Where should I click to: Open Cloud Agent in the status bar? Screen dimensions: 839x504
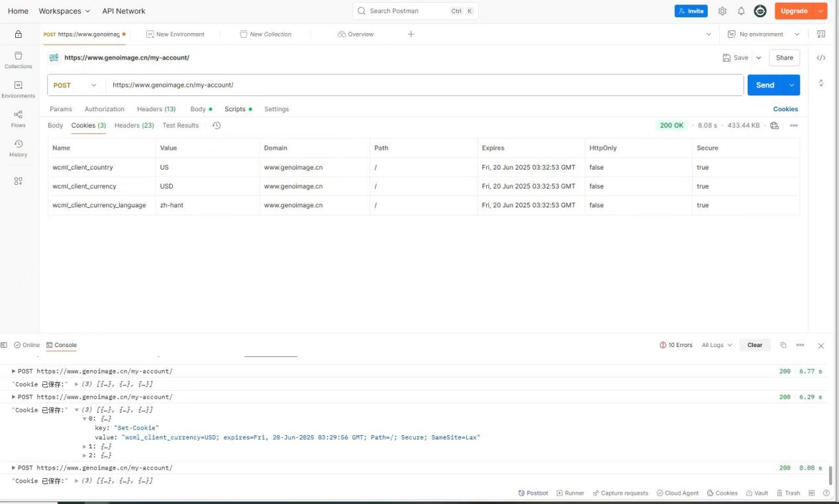point(677,493)
